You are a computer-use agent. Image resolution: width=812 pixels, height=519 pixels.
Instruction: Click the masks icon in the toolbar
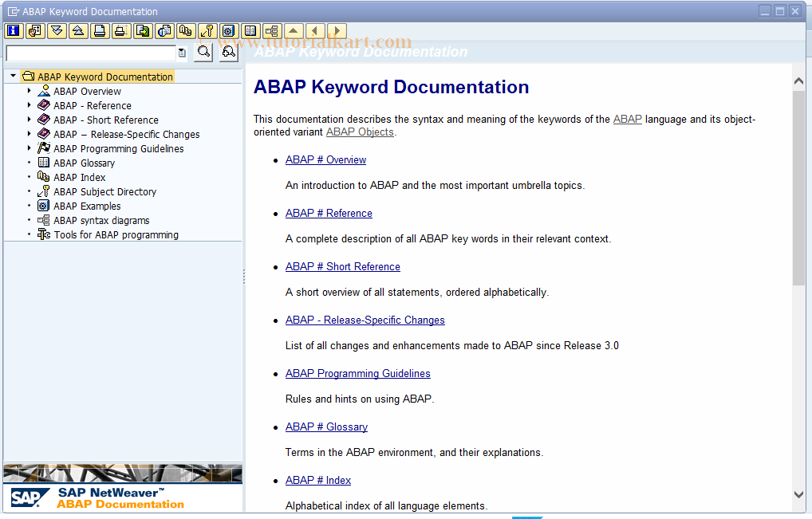click(35, 31)
